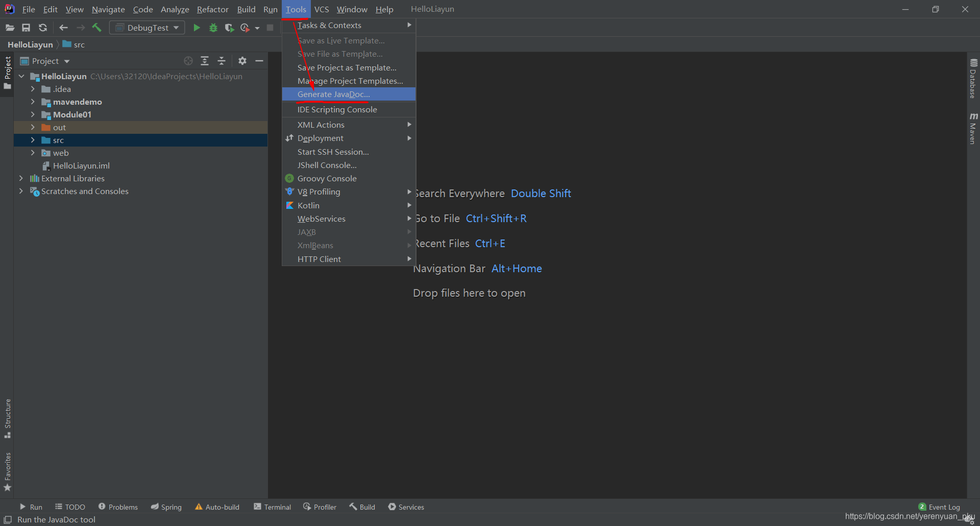
Task: Start debugging with the bug icon
Action: click(x=213, y=28)
